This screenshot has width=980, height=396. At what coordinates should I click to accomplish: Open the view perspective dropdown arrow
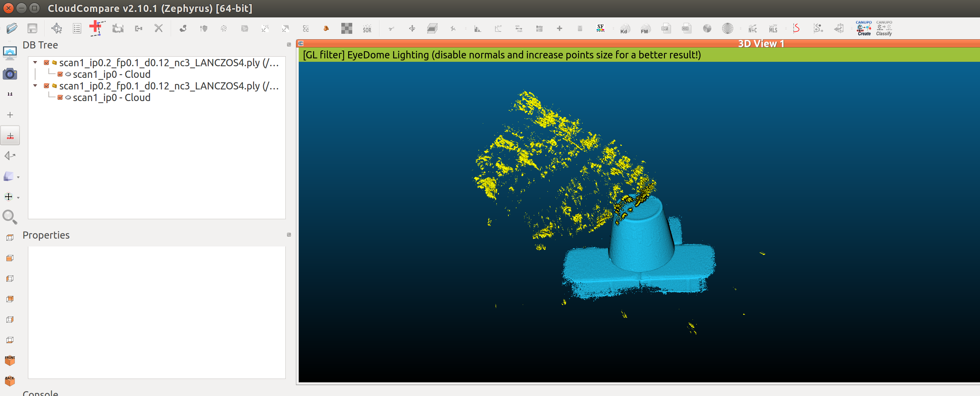[x=18, y=177]
